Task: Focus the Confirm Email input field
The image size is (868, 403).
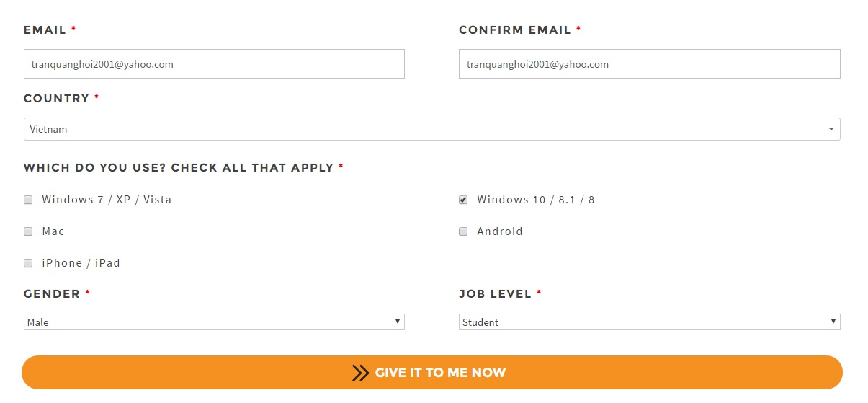Action: [x=649, y=64]
